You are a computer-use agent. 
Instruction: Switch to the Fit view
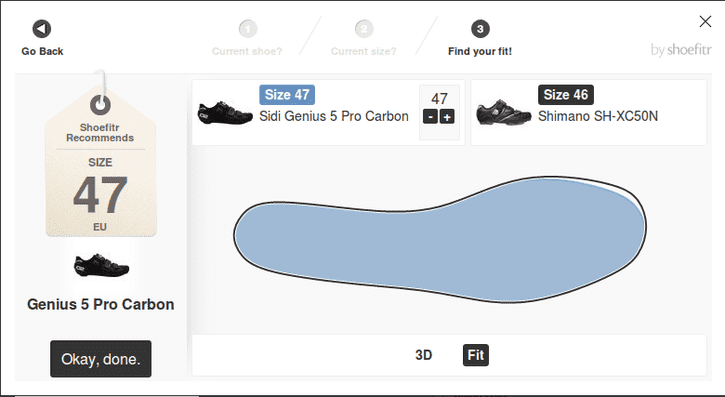pyautogui.click(x=476, y=355)
